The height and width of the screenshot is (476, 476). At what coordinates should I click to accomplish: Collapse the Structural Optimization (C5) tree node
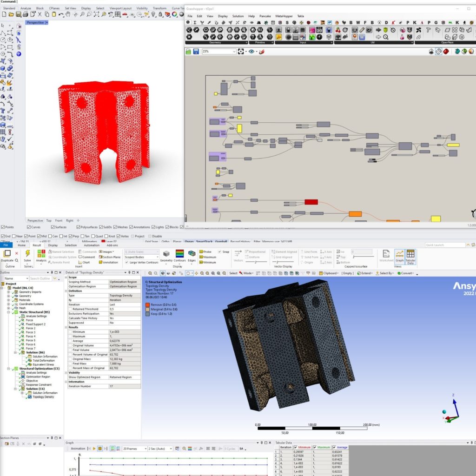[8, 369]
